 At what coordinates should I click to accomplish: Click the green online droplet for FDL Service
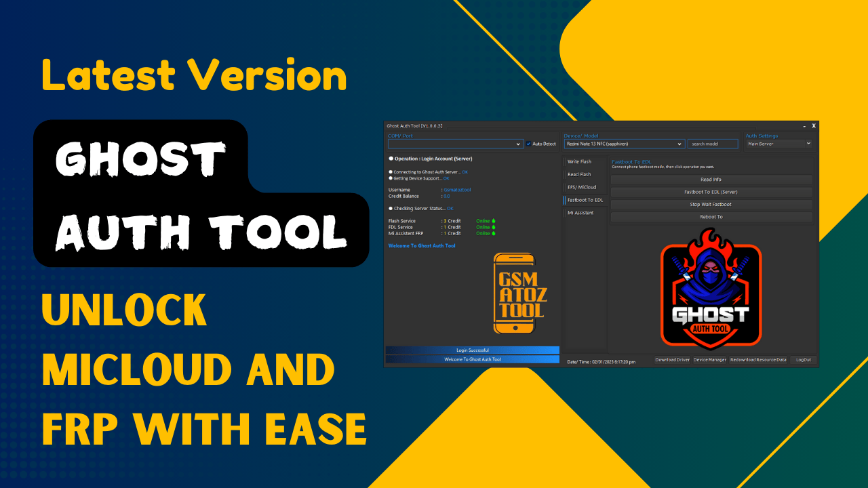click(494, 227)
